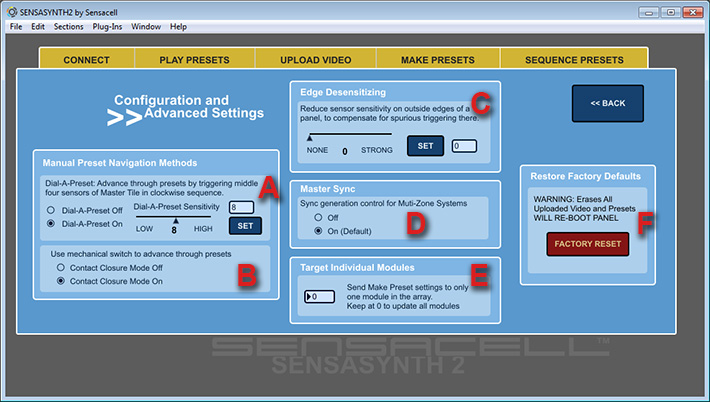Click the Dial-A-Preset Sensitivity slider handle
This screenshot has height=402, width=710.
(176, 220)
